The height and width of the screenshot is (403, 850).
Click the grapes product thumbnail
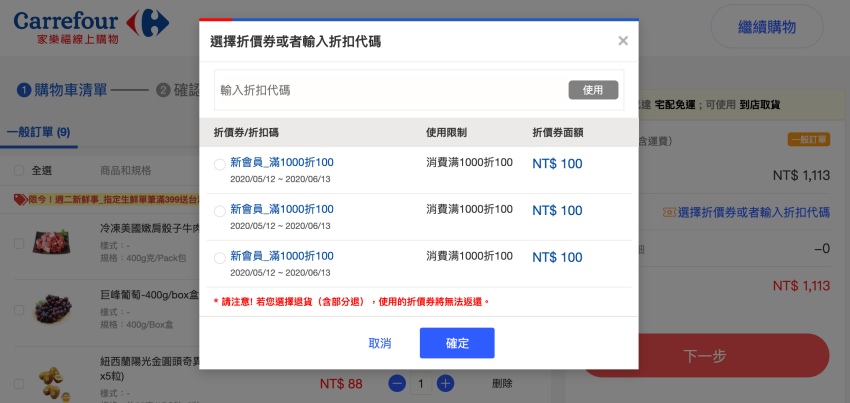[53, 305]
